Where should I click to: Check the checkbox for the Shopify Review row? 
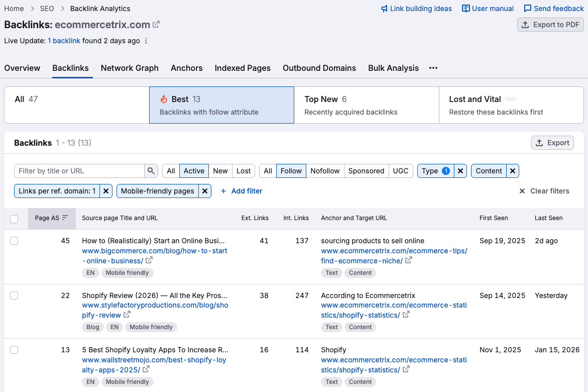click(x=14, y=296)
